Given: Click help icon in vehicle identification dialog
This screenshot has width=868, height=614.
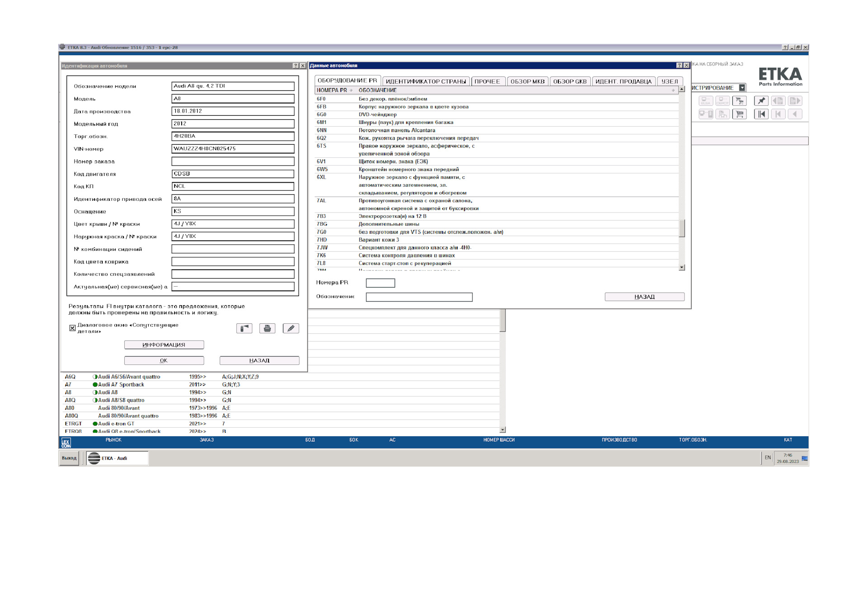Looking at the screenshot, I should [x=296, y=66].
